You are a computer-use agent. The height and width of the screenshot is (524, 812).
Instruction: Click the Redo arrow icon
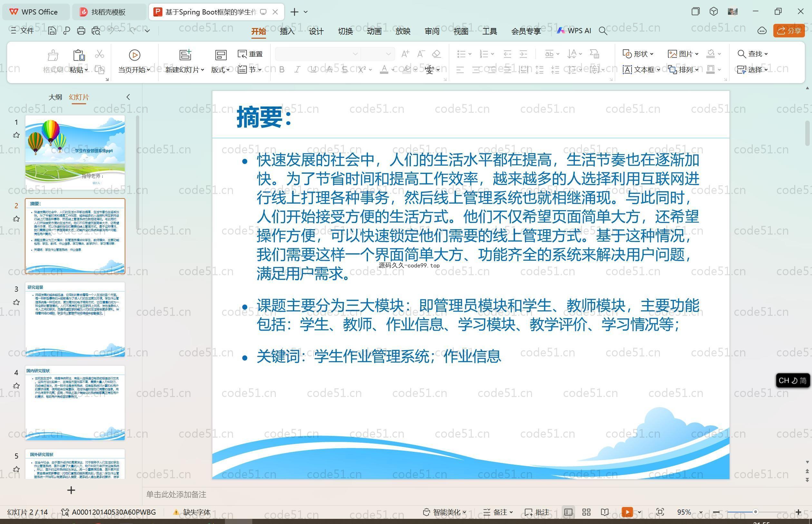(132, 31)
